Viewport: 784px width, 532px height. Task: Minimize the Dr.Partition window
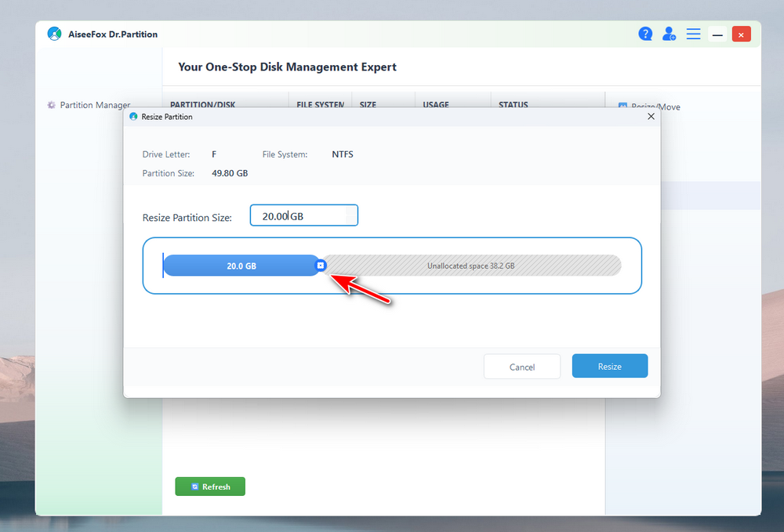pos(717,34)
